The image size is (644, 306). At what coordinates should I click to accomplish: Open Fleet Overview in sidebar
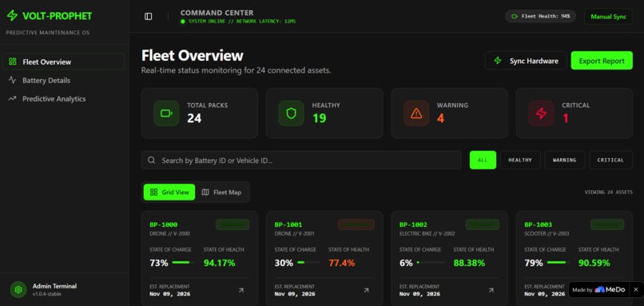[63, 62]
